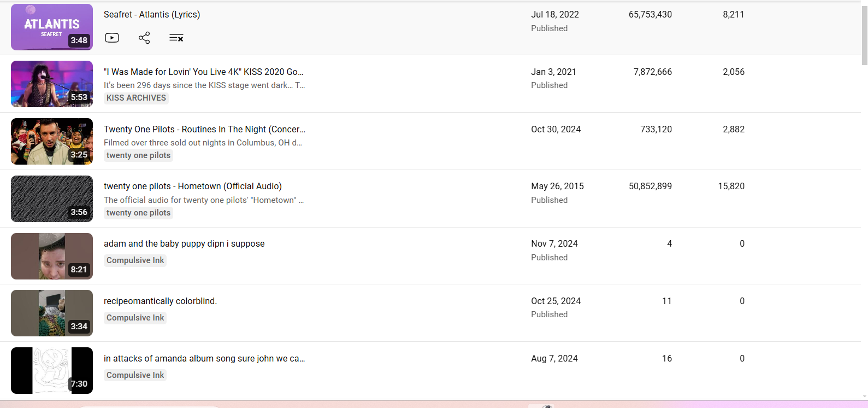Click the I Was Made for Lovin' You title
This screenshot has width=868, height=408.
pyautogui.click(x=204, y=72)
